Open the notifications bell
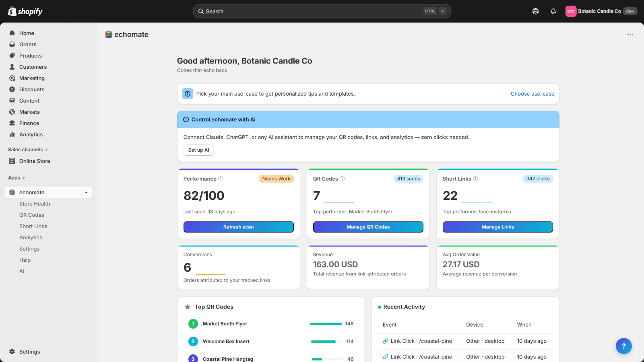This screenshot has height=362, width=644. [553, 11]
